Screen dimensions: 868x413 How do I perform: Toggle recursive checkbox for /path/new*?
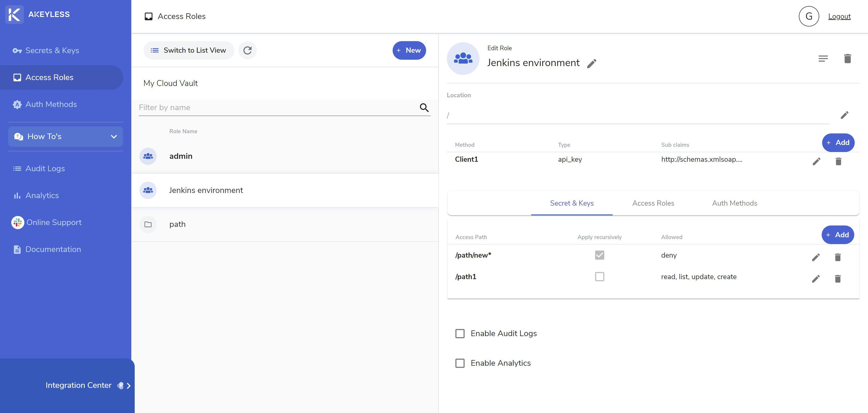click(x=599, y=255)
